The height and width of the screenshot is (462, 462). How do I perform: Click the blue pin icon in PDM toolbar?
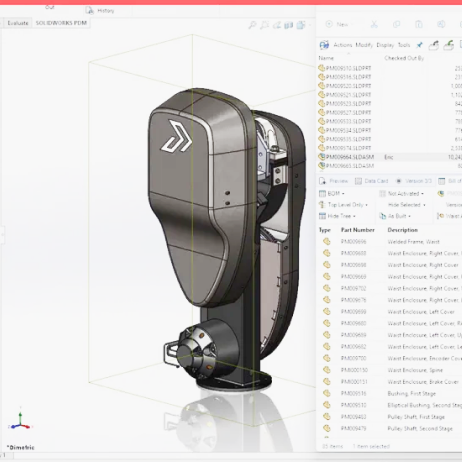[x=419, y=45]
